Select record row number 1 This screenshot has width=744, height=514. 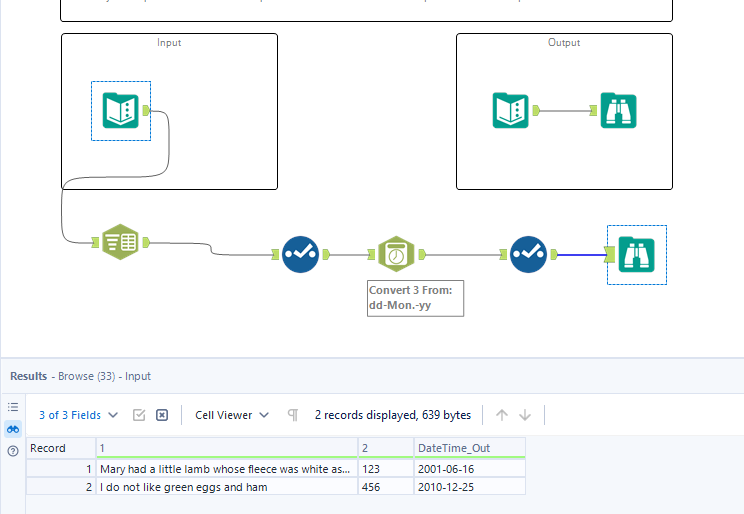point(61,469)
